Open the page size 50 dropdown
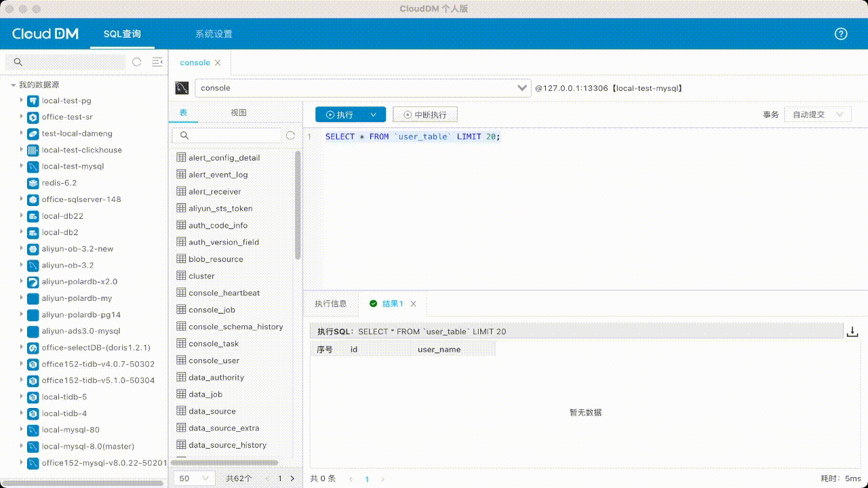Viewport: 868px width, 488px height. [195, 479]
